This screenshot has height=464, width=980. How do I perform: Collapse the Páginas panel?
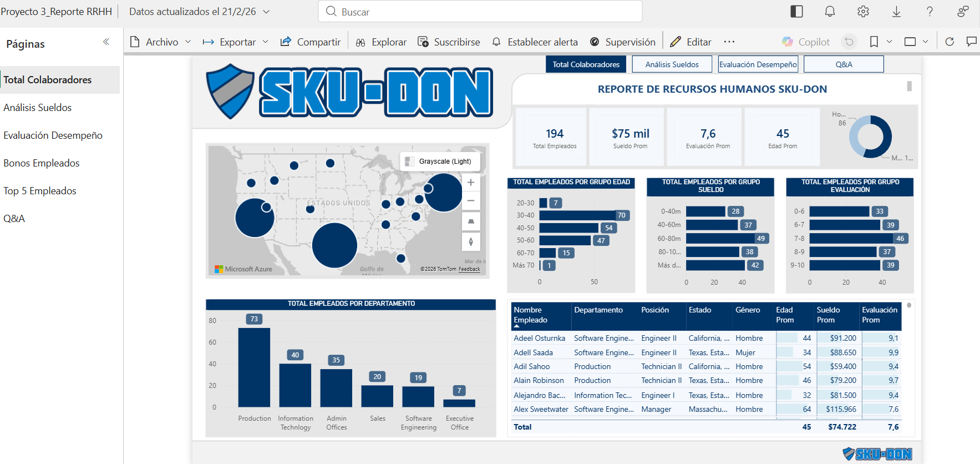(x=106, y=42)
